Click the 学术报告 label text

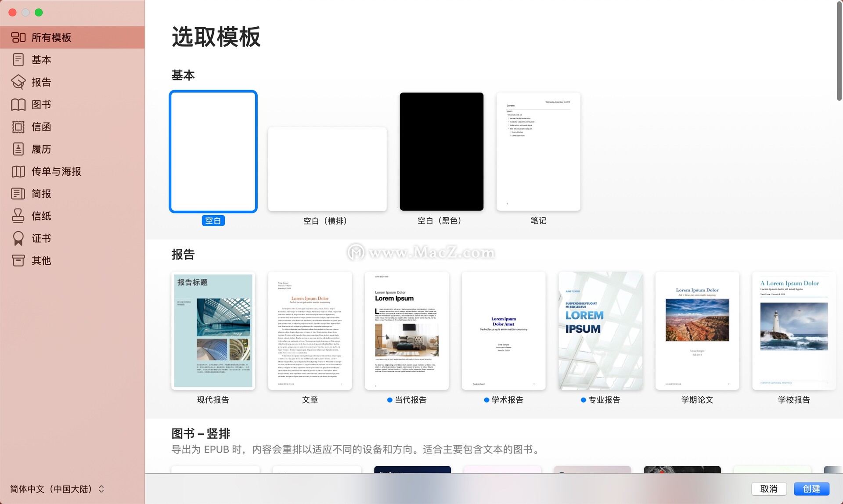(x=508, y=400)
